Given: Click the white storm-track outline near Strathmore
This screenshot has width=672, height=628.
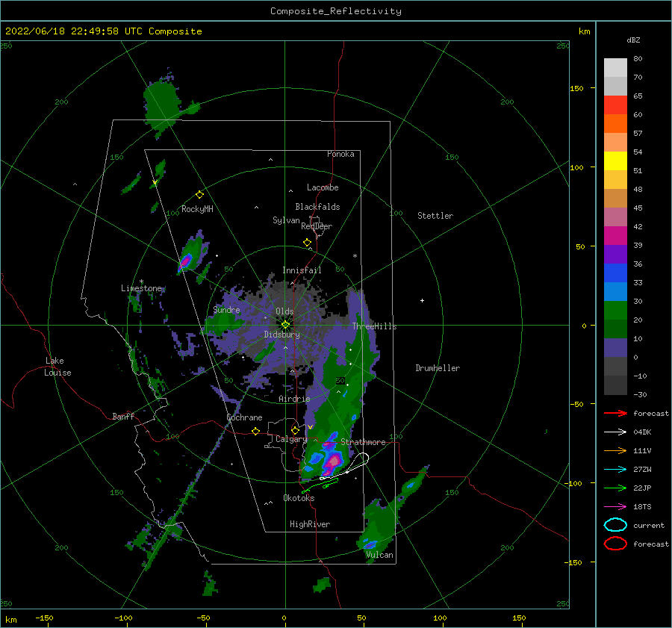Looking at the screenshot, I should tap(346, 467).
